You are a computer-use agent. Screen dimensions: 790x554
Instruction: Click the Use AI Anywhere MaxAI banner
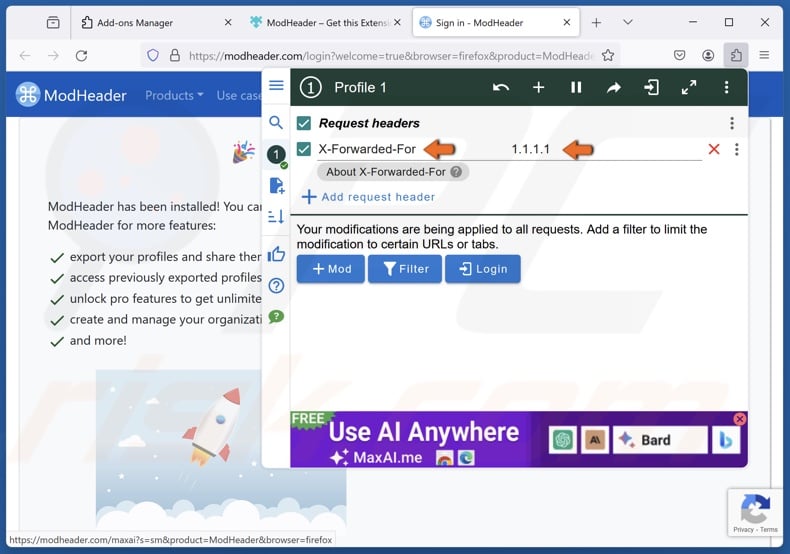pyautogui.click(x=518, y=439)
